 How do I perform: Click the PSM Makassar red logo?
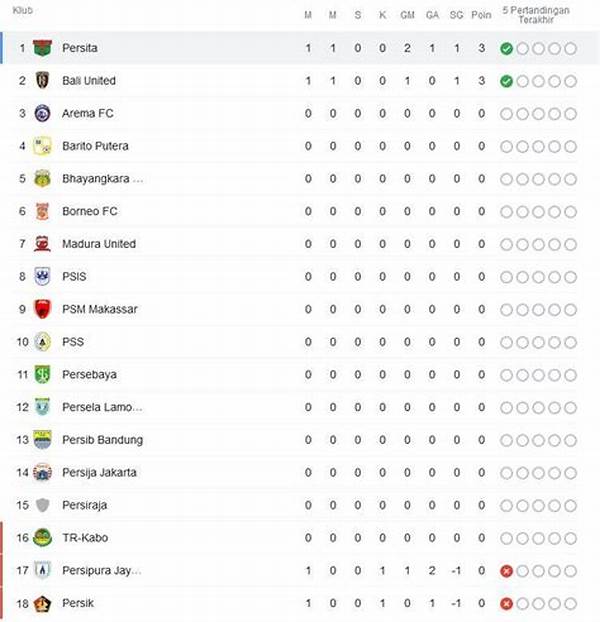coord(42,309)
